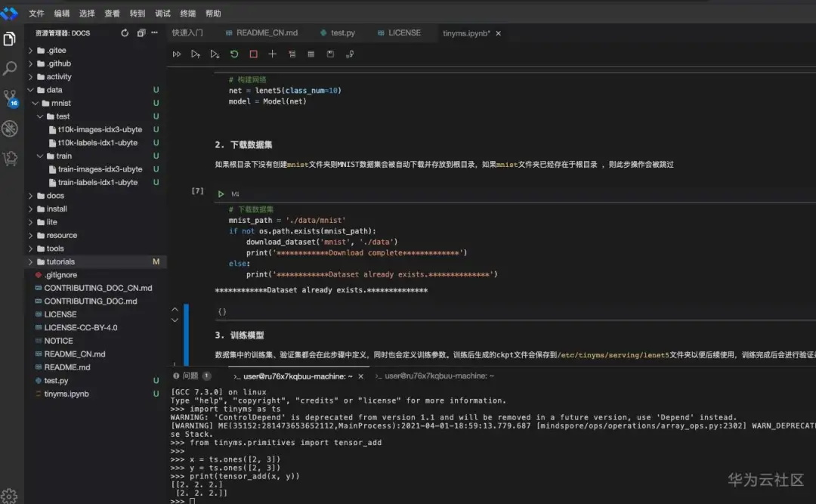Screen dimensions: 816x504
Task: Collapse the data folder
Action: (54, 90)
